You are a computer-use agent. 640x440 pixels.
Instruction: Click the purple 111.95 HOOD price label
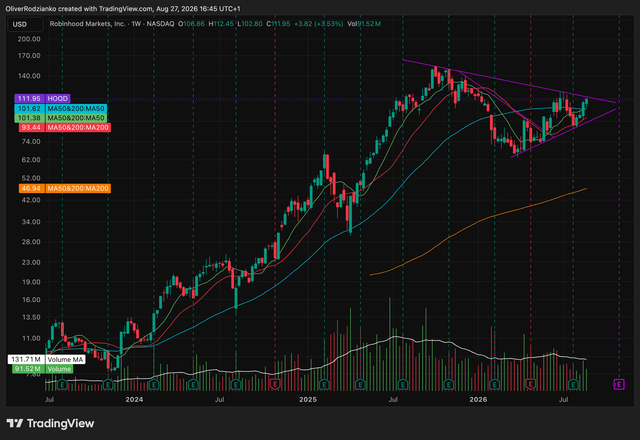pyautogui.click(x=42, y=98)
